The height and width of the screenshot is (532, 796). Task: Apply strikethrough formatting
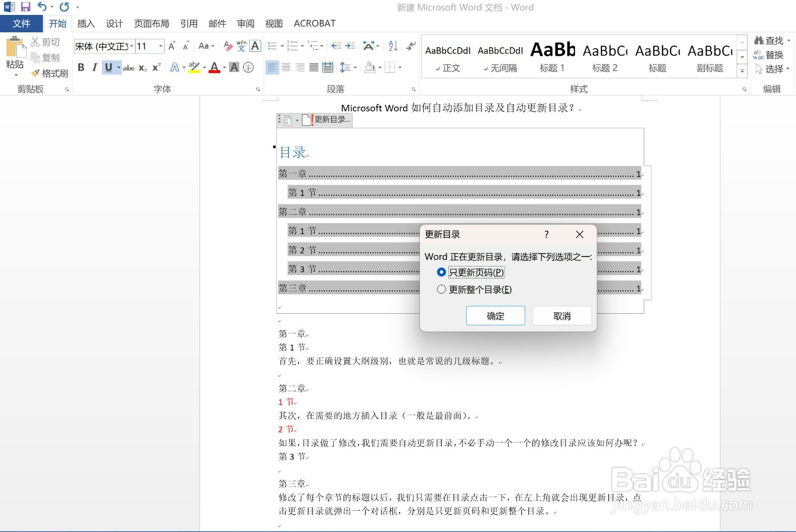click(128, 68)
